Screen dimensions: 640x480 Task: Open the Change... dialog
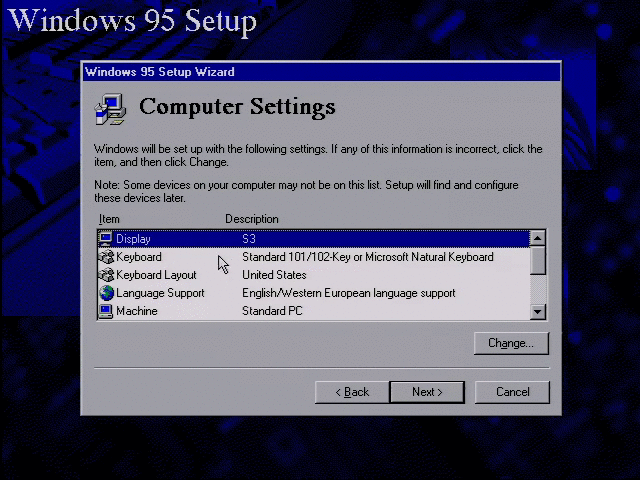[x=511, y=343]
